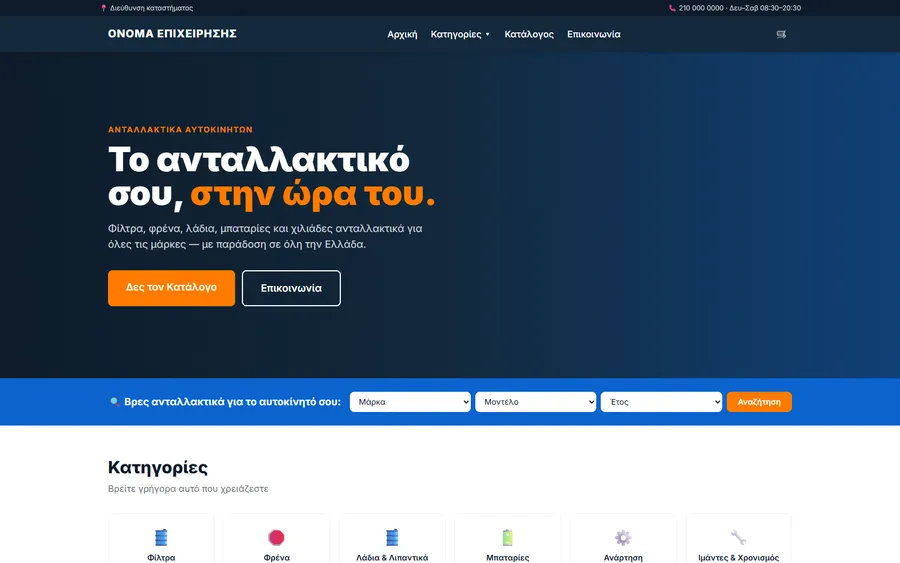
Task: Click the outlined Επικοινωνία hero button
Action: point(291,288)
